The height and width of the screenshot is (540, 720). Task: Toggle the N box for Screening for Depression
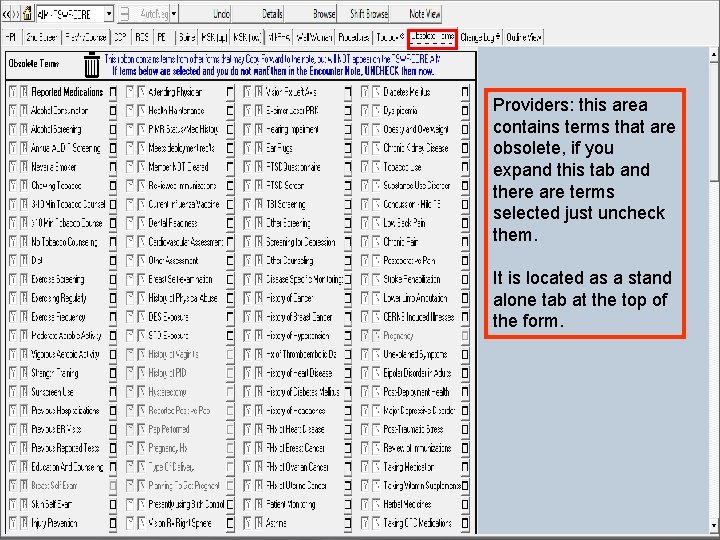[x=259, y=242]
